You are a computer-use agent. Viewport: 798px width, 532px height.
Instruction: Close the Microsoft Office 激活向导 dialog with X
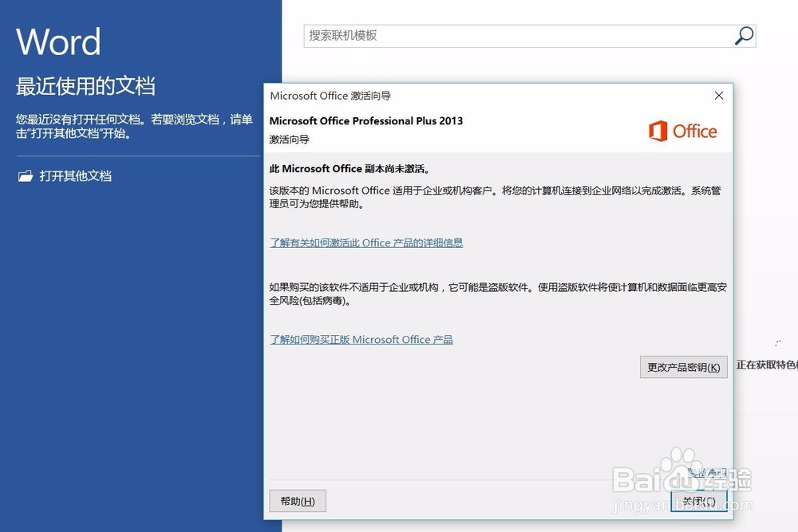tap(719, 96)
